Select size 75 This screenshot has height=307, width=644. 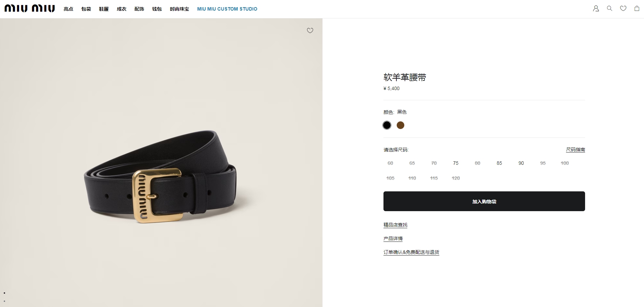pos(456,163)
